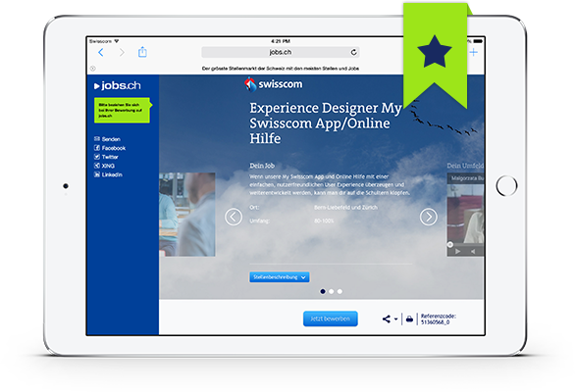Click the print icon

coord(409,319)
